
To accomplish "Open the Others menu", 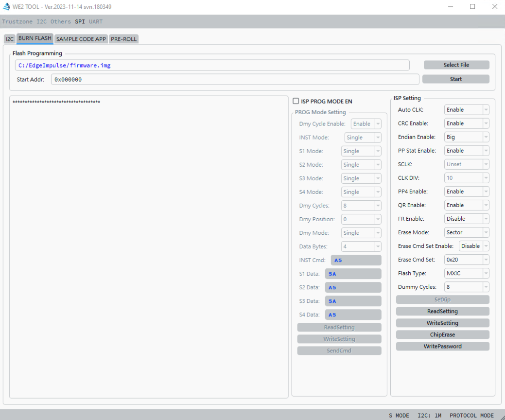I will click(x=61, y=21).
